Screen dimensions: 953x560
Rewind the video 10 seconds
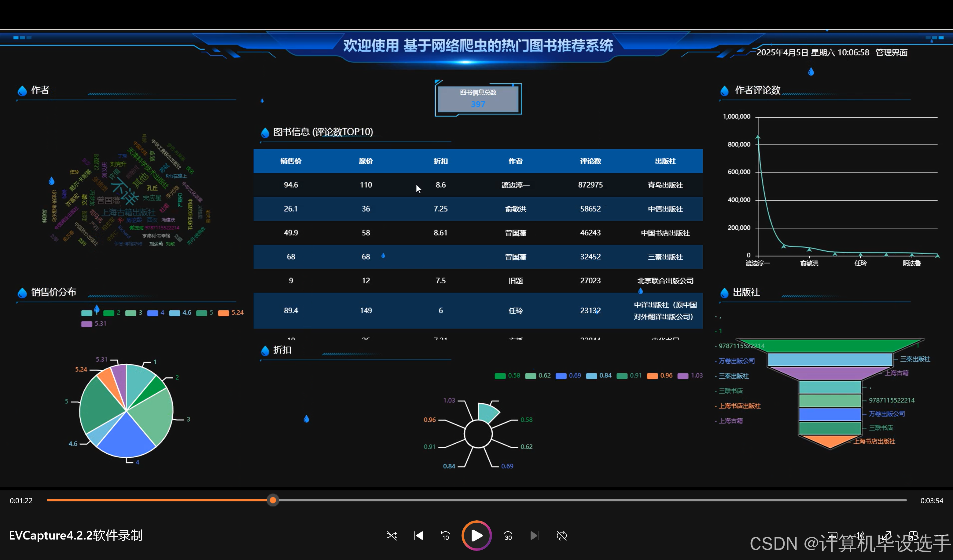(x=445, y=536)
